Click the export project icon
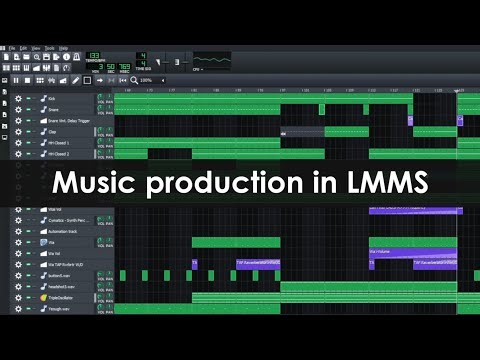Viewport: 480px width, 360px height. tap(56, 57)
